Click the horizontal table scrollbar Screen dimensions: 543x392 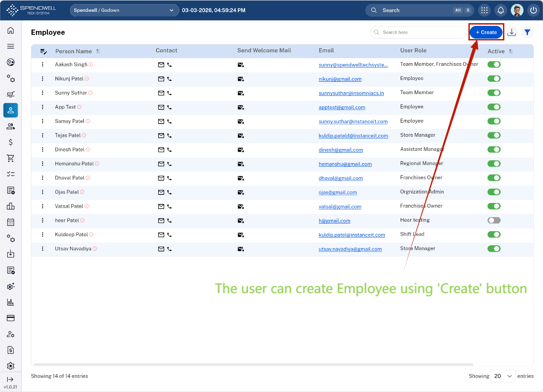coord(253,364)
